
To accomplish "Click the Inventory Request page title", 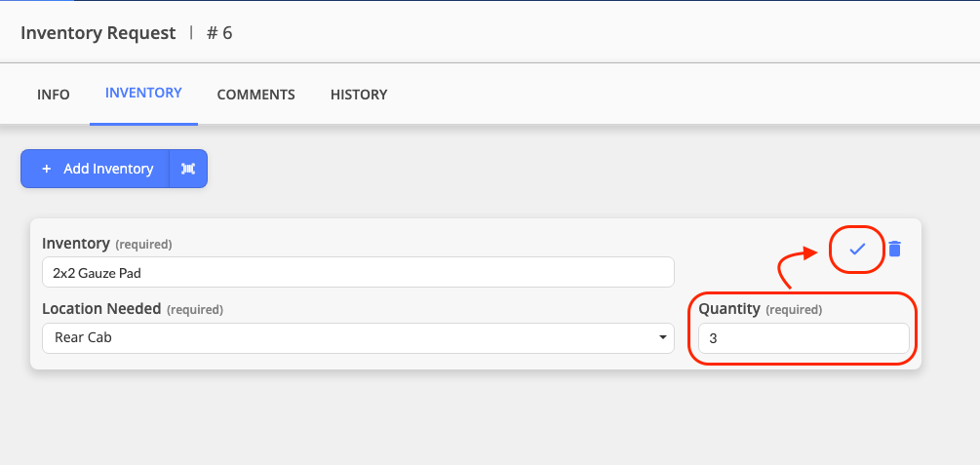I will tap(98, 33).
